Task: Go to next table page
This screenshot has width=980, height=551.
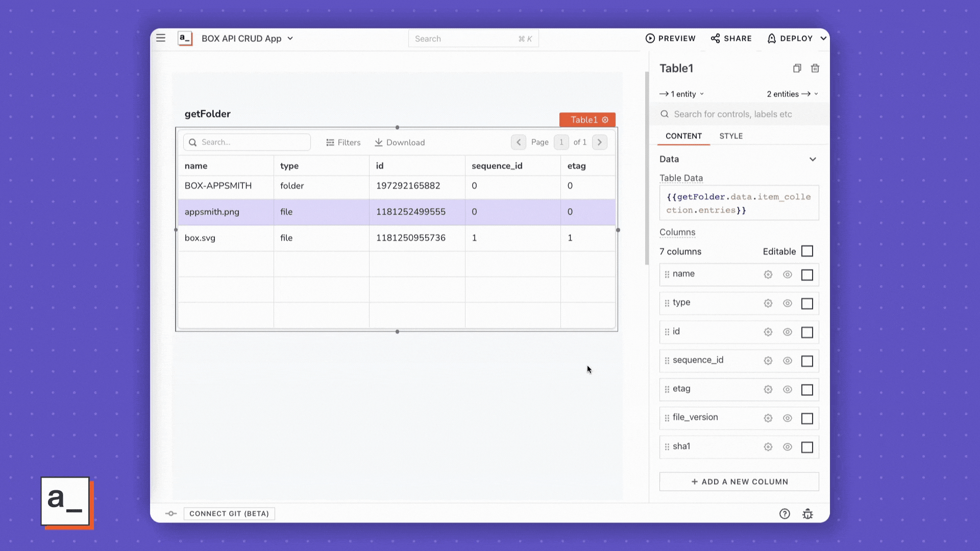Action: click(600, 142)
